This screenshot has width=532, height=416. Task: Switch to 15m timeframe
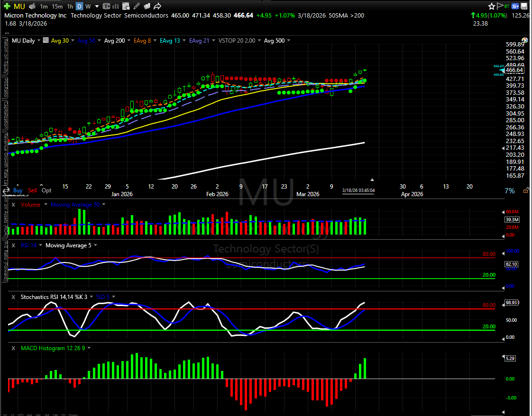(x=57, y=7)
